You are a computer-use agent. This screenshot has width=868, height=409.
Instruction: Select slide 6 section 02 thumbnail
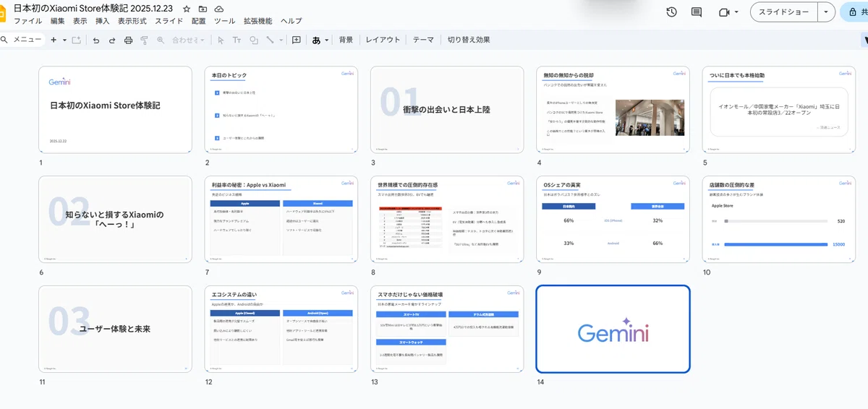pos(116,219)
